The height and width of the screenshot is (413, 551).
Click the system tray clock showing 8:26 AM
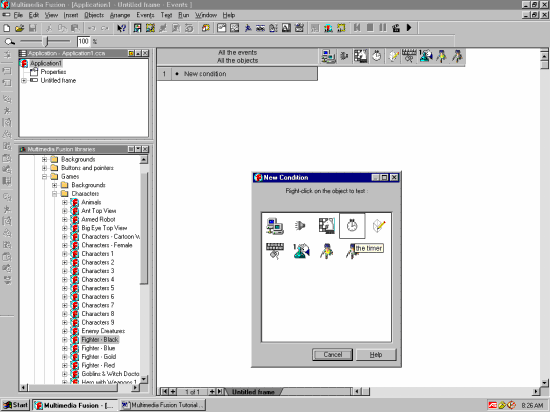[x=532, y=406]
